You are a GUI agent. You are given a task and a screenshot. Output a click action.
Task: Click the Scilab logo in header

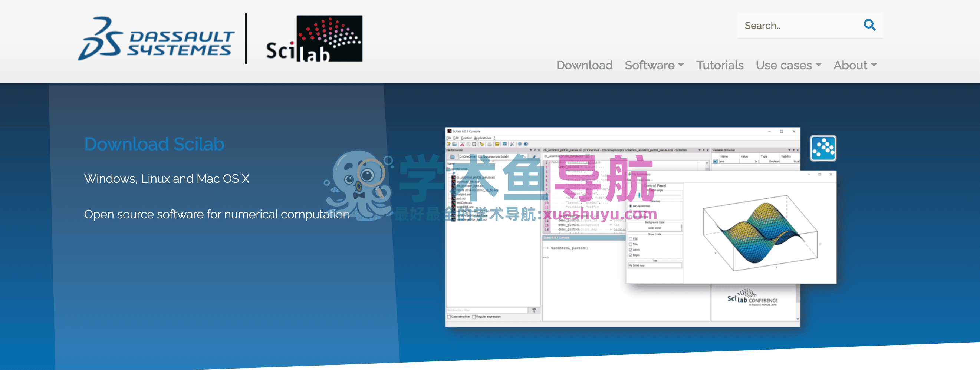[x=314, y=39]
